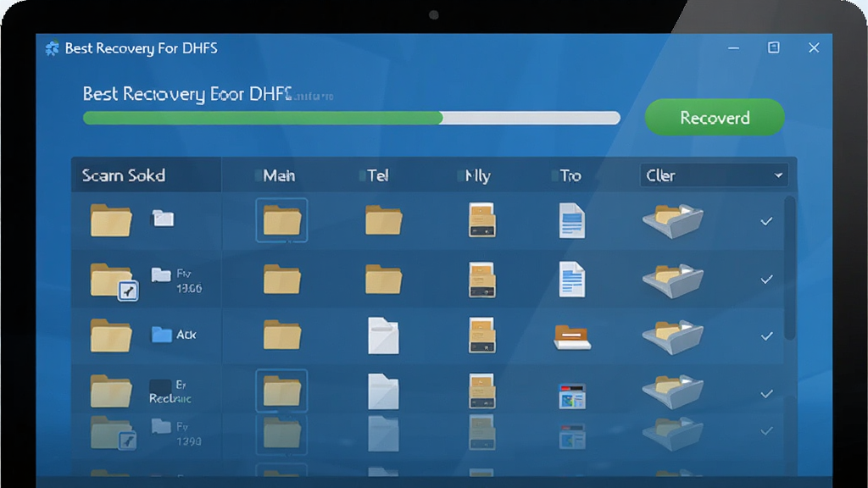868x488 pixels.
Task: Select the orange drive icon in the Ack row
Action: 572,337
